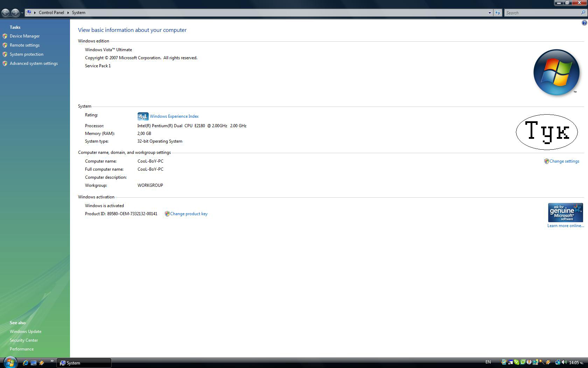Click 'Windows is activated' status text
The image size is (588, 368).
click(104, 206)
